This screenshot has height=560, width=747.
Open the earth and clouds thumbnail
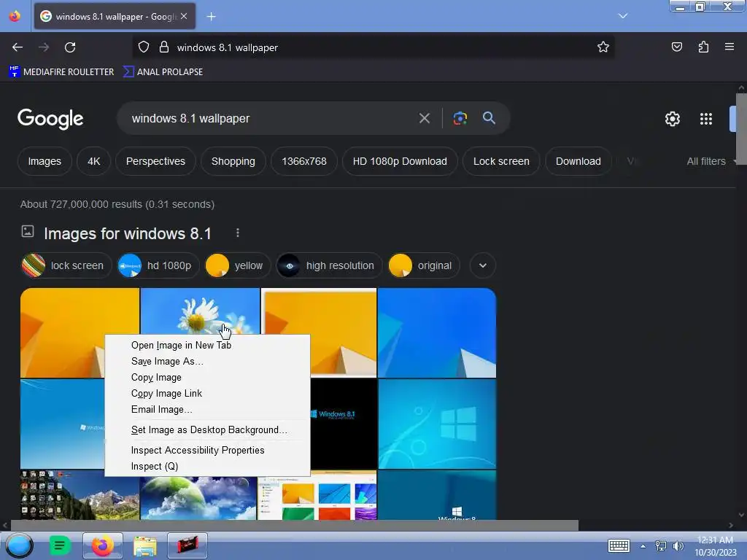198,497
